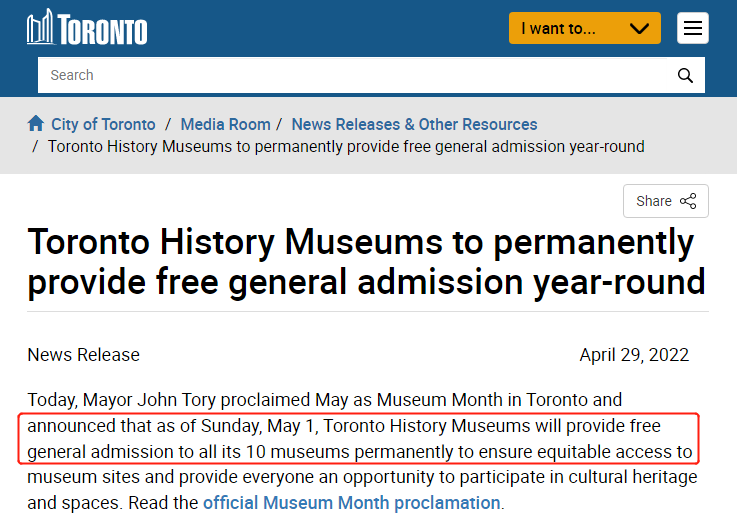
Task: Click the TORONTO wordmark in header
Action: pyautogui.click(x=104, y=30)
